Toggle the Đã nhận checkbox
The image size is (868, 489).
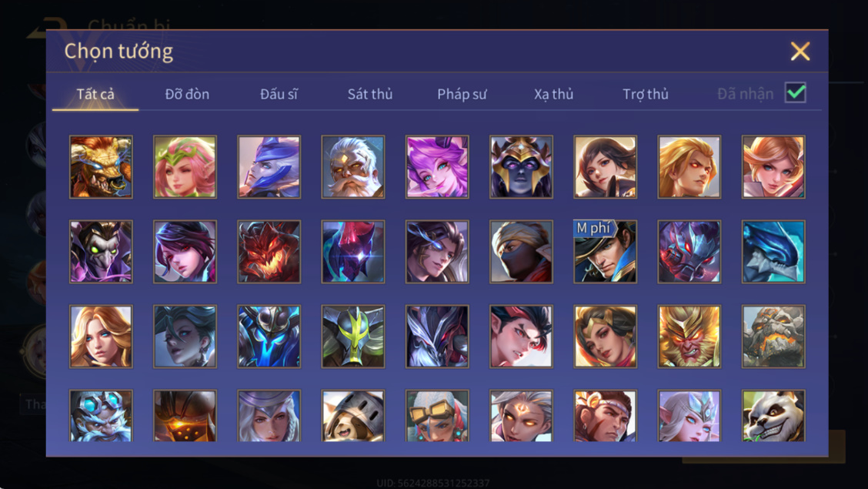(x=795, y=92)
